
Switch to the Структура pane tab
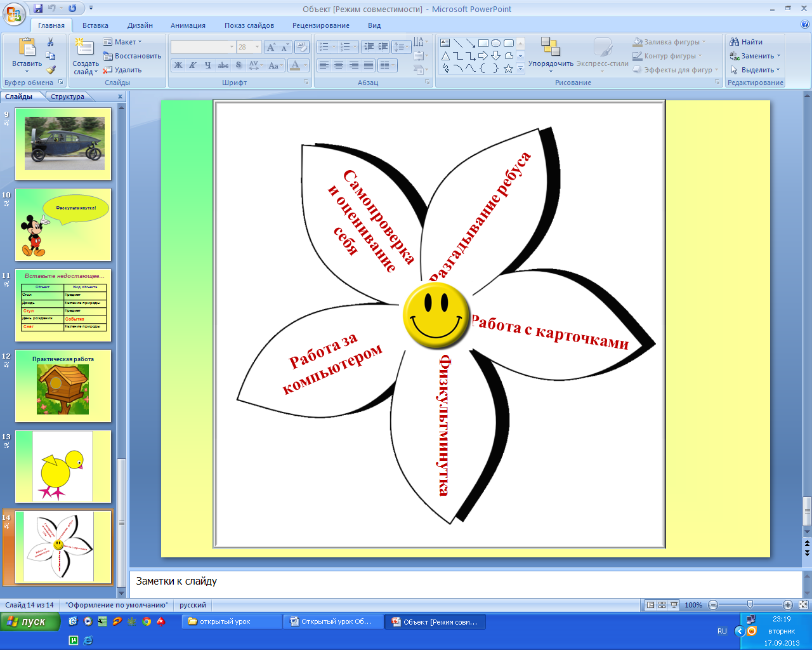coord(67,96)
